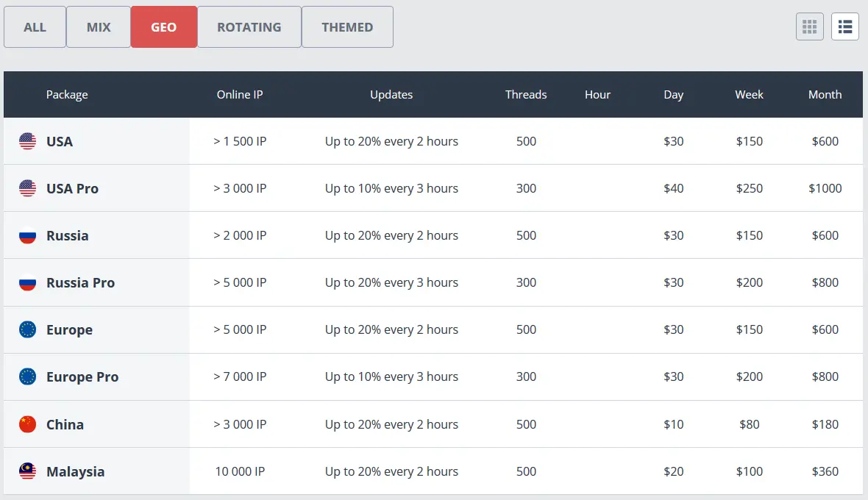Image resolution: width=868 pixels, height=500 pixels.
Task: Click the Russia Pro flag icon
Action: (28, 282)
